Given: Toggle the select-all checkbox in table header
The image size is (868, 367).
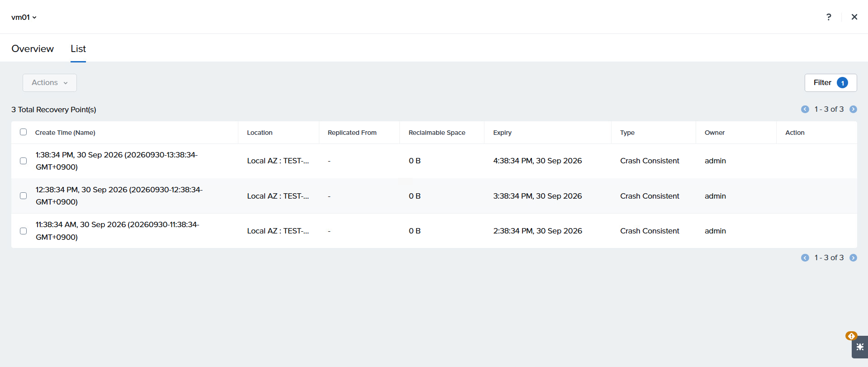Looking at the screenshot, I should point(24,132).
